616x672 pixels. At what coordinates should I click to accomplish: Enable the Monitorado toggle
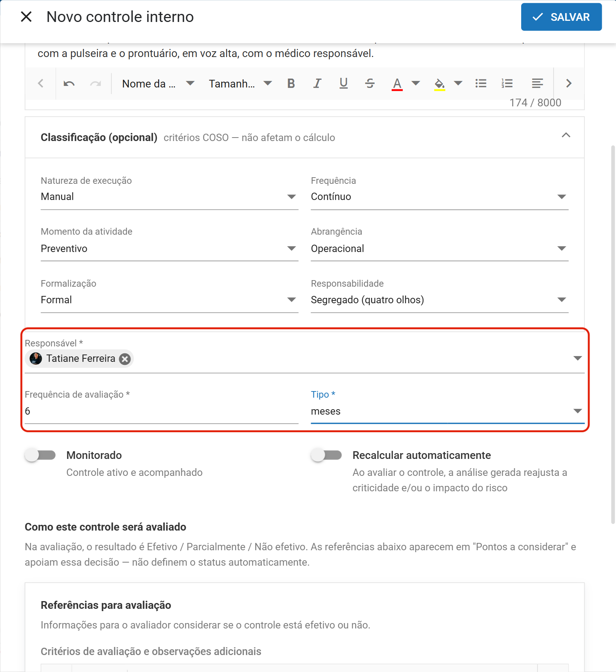point(40,455)
